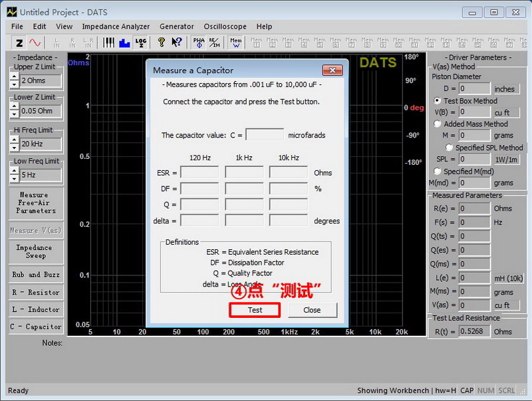Open the Impedance Analyzer menu
532x401 pixels.
115,27
